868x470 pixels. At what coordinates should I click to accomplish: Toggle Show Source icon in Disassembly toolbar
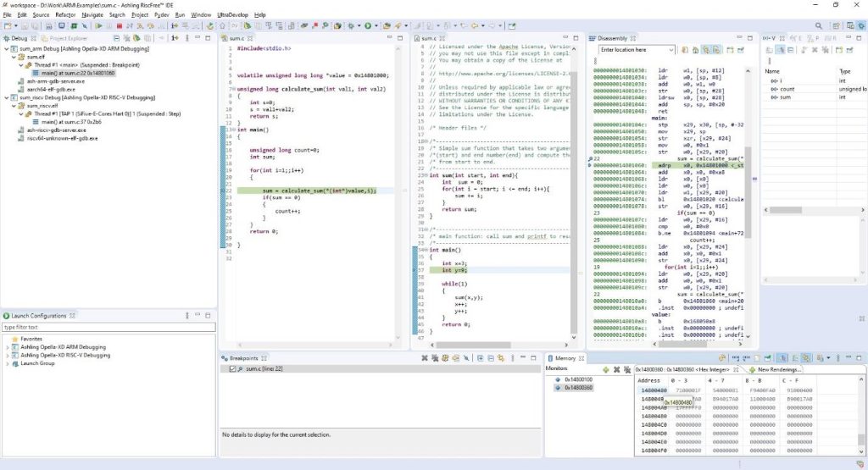716,50
